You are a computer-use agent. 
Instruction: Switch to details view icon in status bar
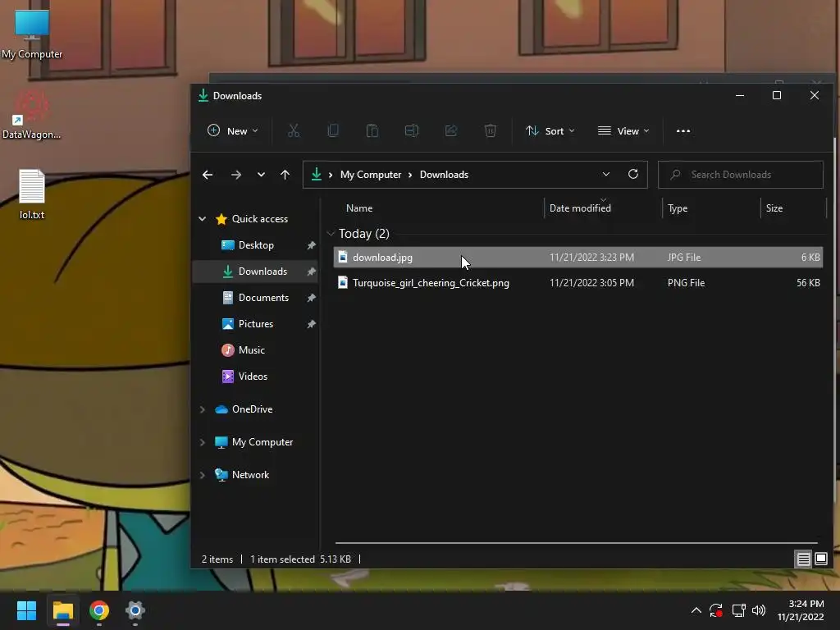804,559
